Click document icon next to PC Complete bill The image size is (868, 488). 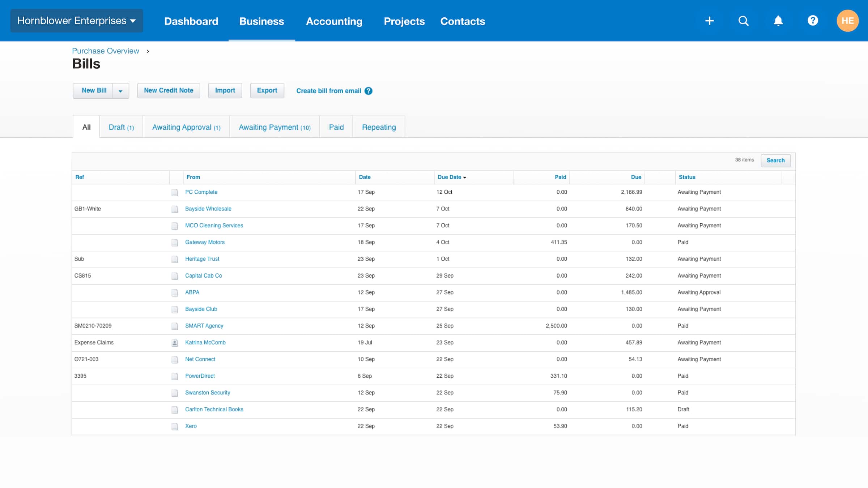(x=175, y=192)
